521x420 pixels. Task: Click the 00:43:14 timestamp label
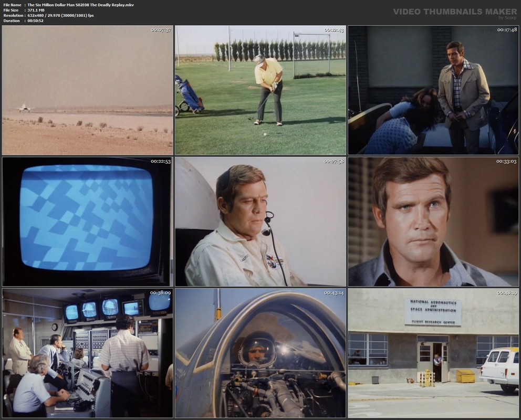(x=334, y=293)
